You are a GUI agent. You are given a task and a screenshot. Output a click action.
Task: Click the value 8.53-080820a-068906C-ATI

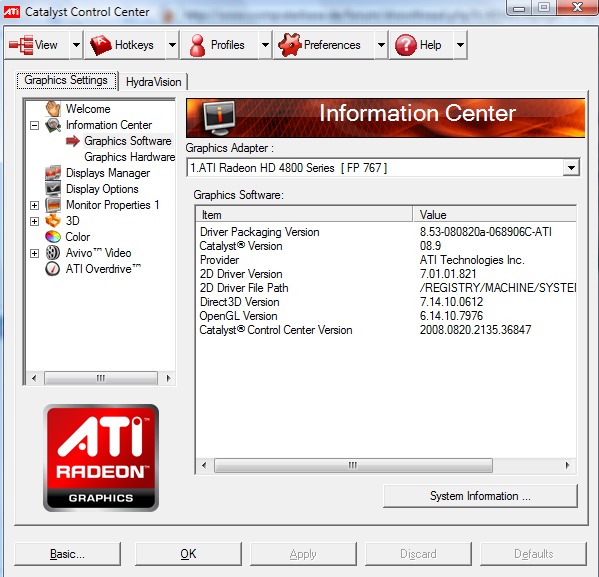(x=486, y=232)
